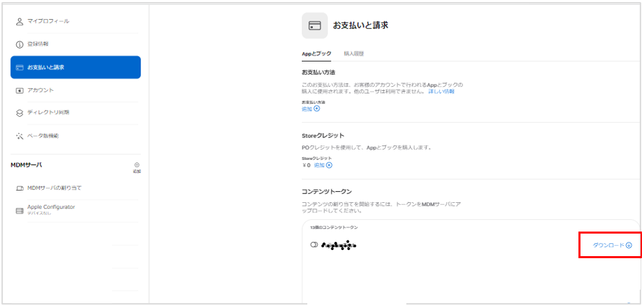Follow the 詳しい情報 link
Viewport: 644px width, 306px height.
(441, 92)
